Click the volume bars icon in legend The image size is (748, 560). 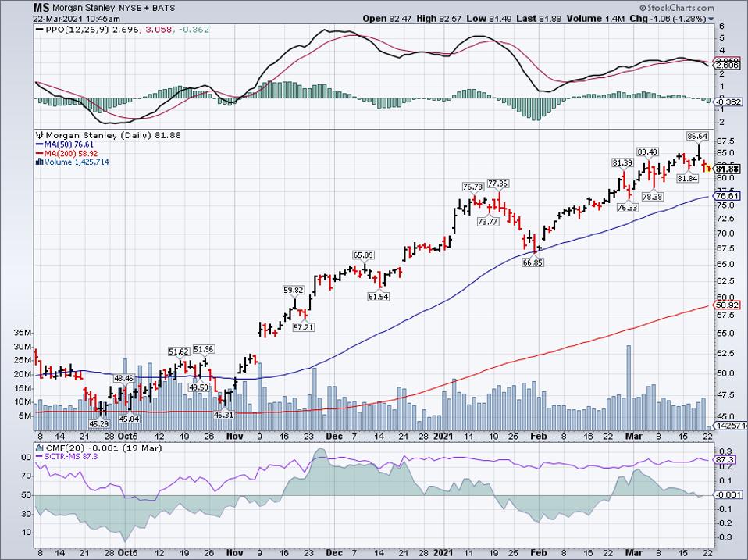click(37, 162)
